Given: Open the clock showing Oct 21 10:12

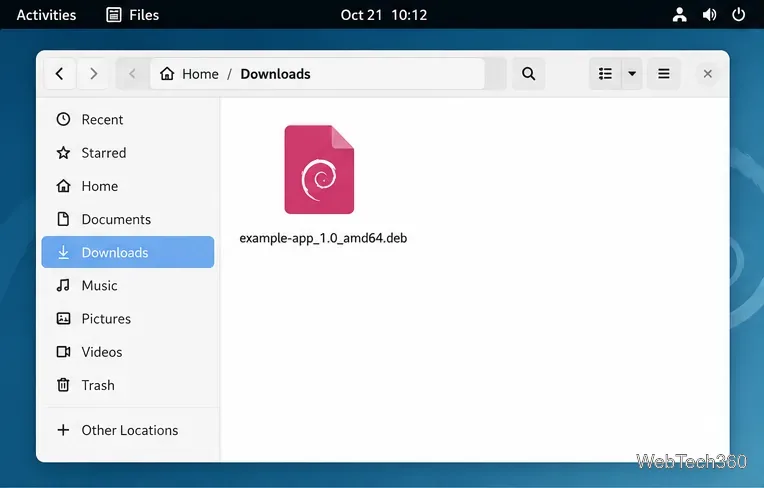Looking at the screenshot, I should coord(383,15).
